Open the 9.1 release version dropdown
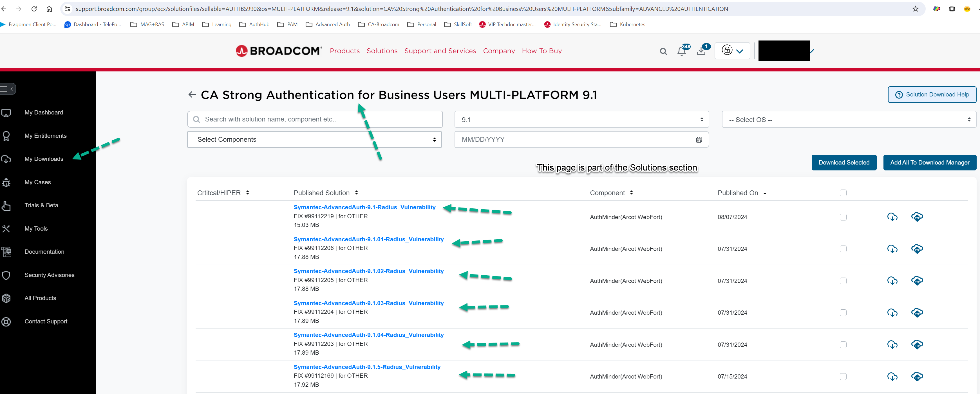Viewport: 980px width, 394px height. pos(581,120)
